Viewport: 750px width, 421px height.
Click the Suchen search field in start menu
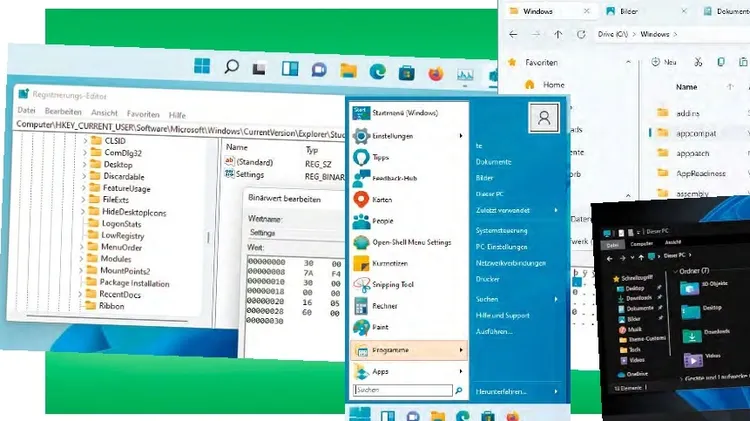point(403,390)
